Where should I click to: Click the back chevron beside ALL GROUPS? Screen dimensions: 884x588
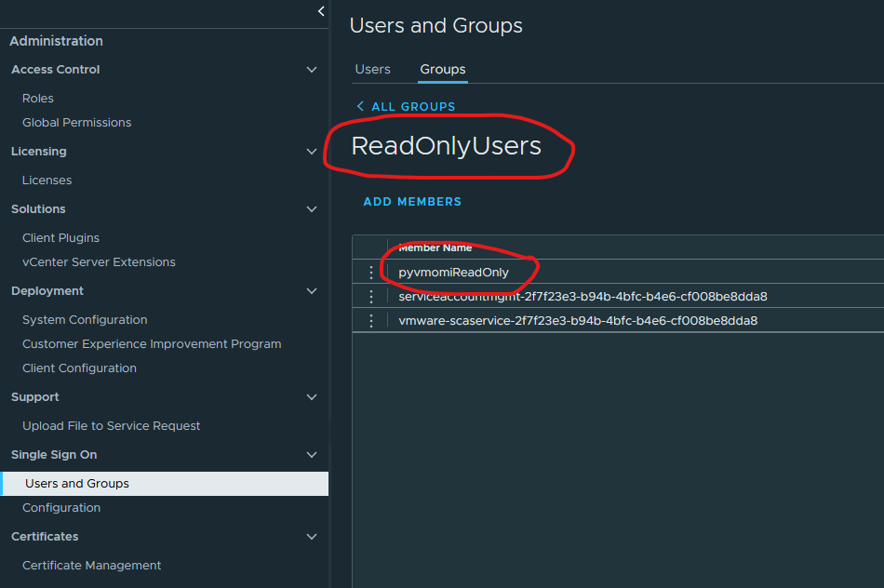click(x=360, y=106)
